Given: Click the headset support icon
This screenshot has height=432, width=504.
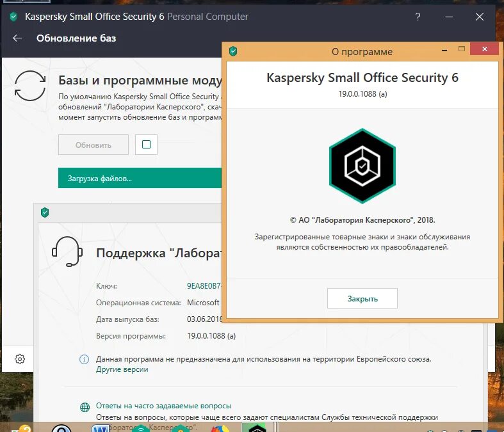Looking at the screenshot, I should pyautogui.click(x=67, y=252).
